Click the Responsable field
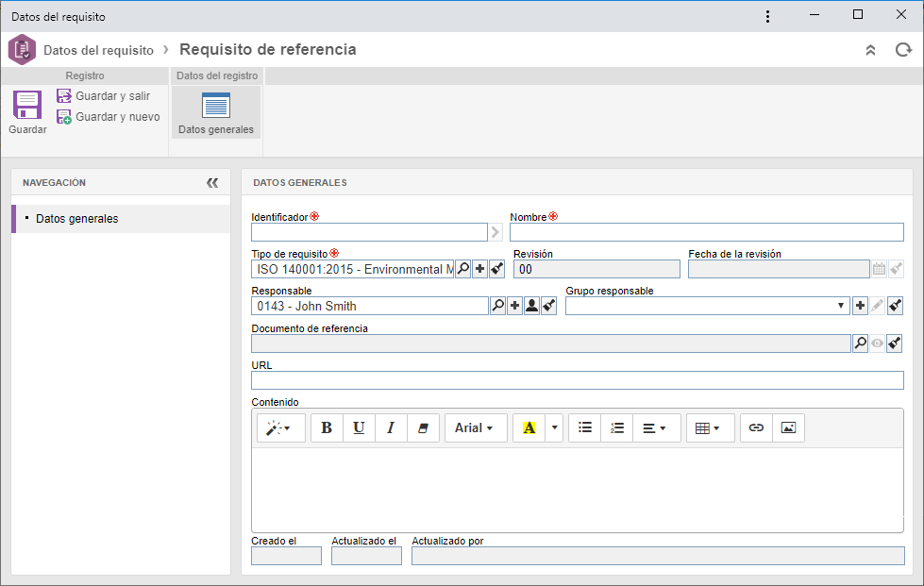Image resolution: width=924 pixels, height=586 pixels. (370, 306)
